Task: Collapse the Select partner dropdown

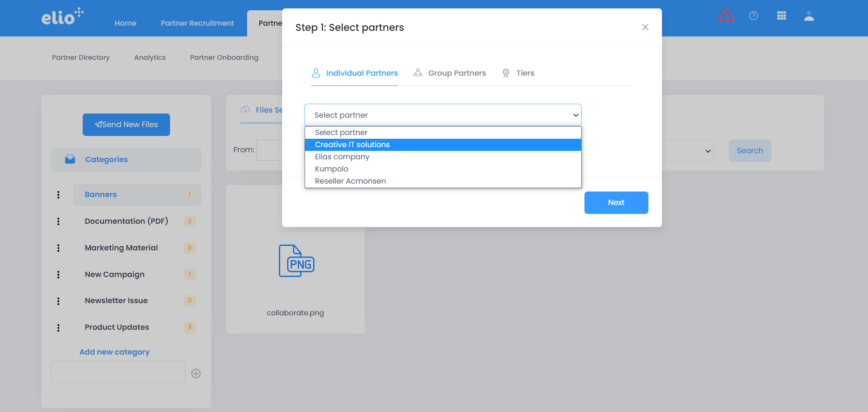Action: pos(443,115)
